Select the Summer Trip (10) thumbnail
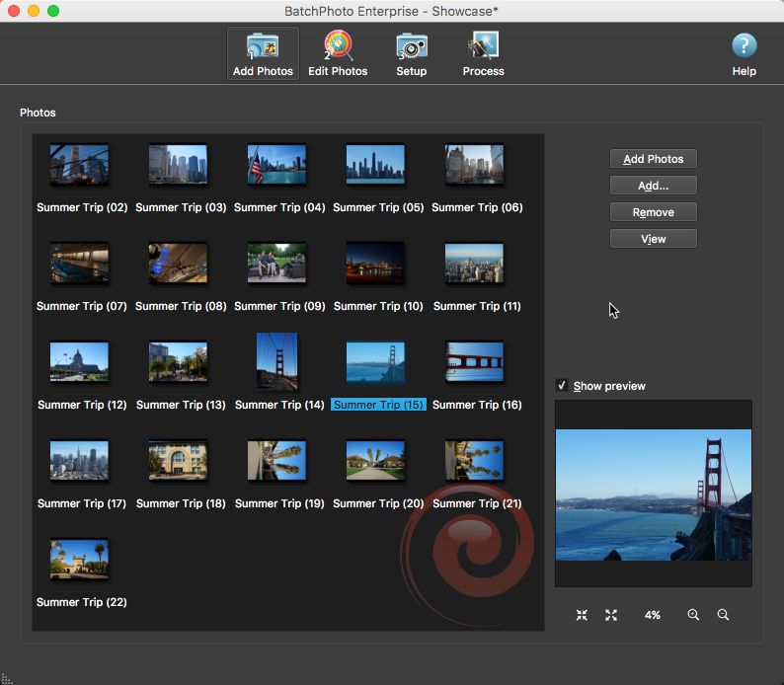This screenshot has width=784, height=685. pyautogui.click(x=375, y=263)
